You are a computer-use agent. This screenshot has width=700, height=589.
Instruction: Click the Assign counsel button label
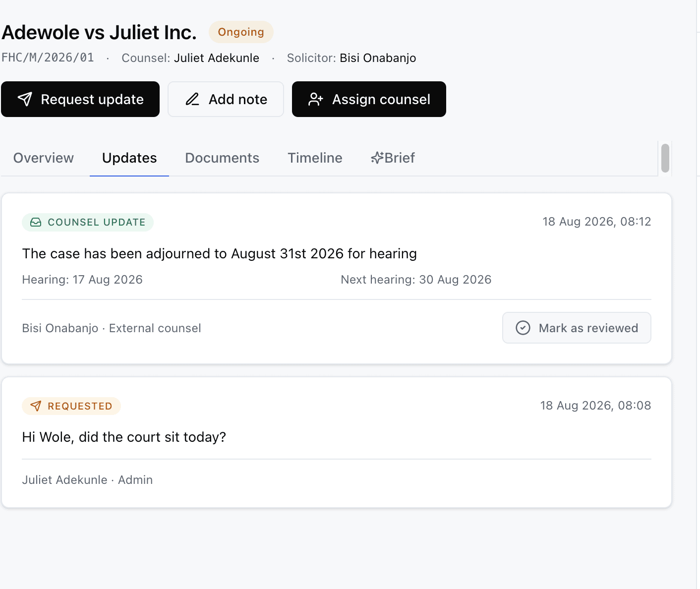pos(381,99)
